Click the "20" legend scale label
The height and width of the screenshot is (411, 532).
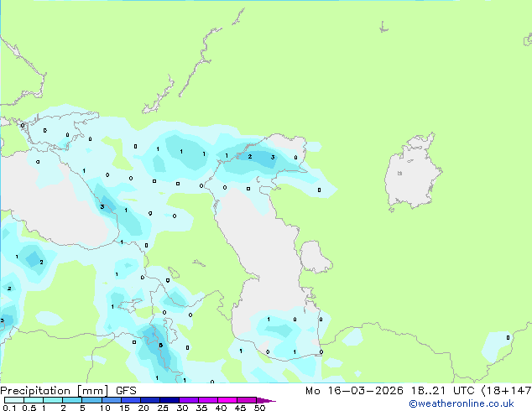[x=143, y=408]
